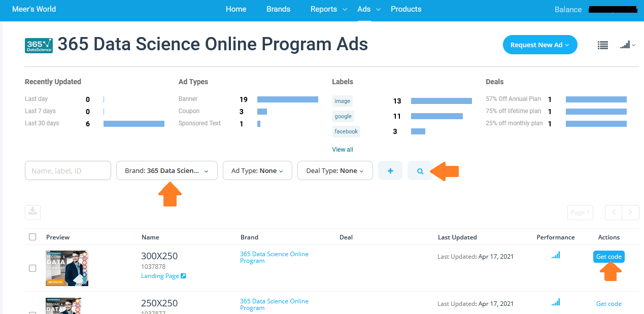Check the box for the 300X250 ad

coord(32,268)
